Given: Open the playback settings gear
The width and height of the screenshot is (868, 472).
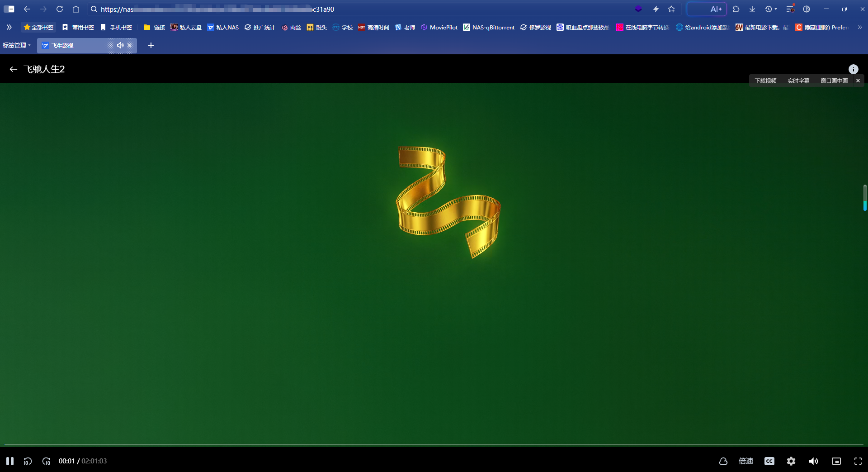Looking at the screenshot, I should tap(791, 461).
